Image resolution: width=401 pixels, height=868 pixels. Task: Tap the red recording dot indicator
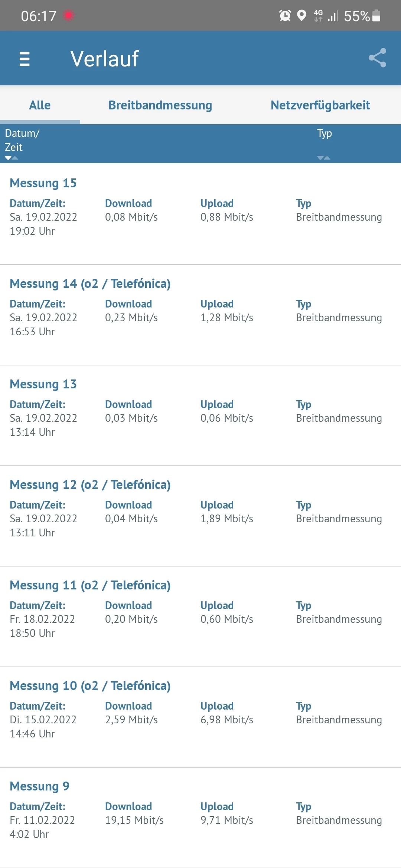point(68,16)
